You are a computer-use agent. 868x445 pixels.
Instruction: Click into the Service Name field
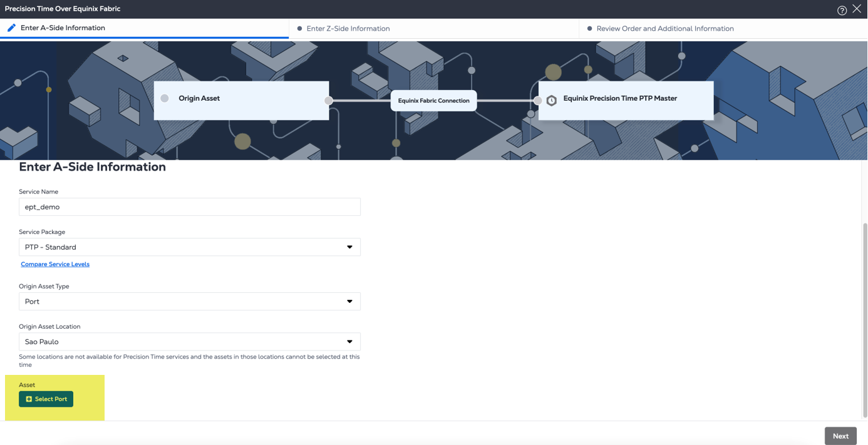coord(190,207)
